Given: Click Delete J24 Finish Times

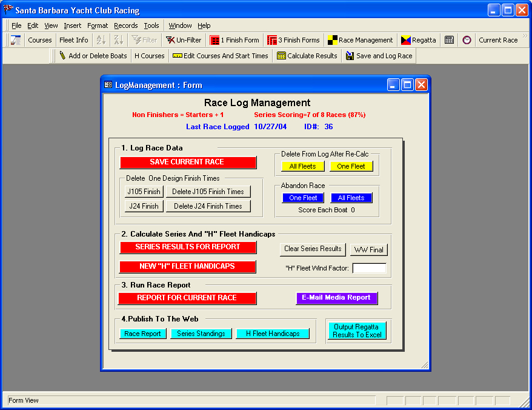Looking at the screenshot, I should tap(208, 206).
